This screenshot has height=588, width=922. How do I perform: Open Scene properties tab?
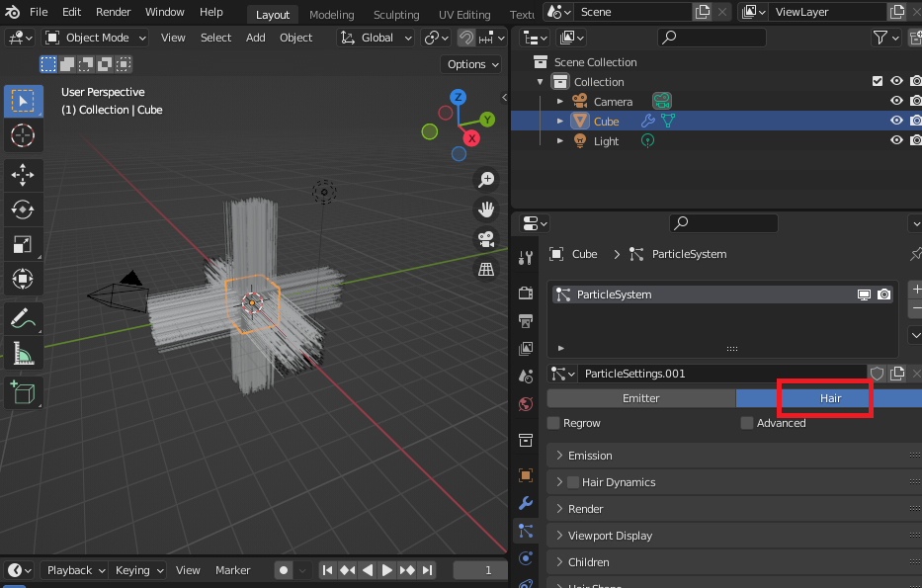526,376
